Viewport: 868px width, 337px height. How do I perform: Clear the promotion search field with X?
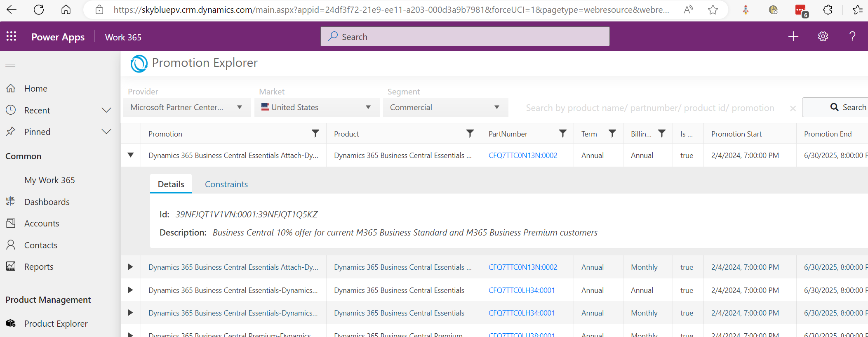(793, 108)
